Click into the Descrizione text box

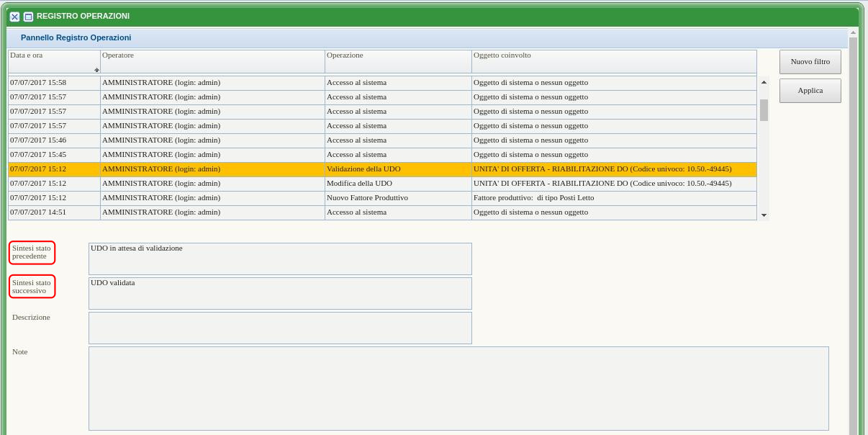280,328
